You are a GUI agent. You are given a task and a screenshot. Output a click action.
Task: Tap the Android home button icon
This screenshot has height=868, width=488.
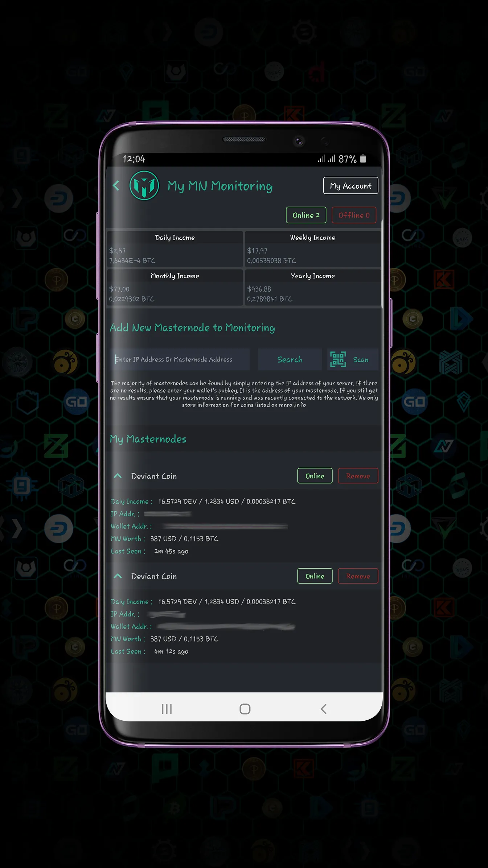(x=245, y=709)
